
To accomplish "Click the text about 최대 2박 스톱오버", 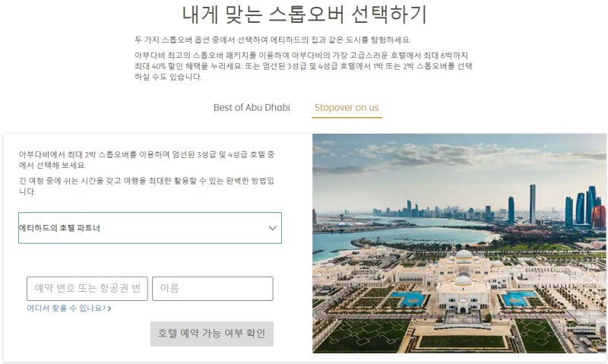I will (147, 160).
